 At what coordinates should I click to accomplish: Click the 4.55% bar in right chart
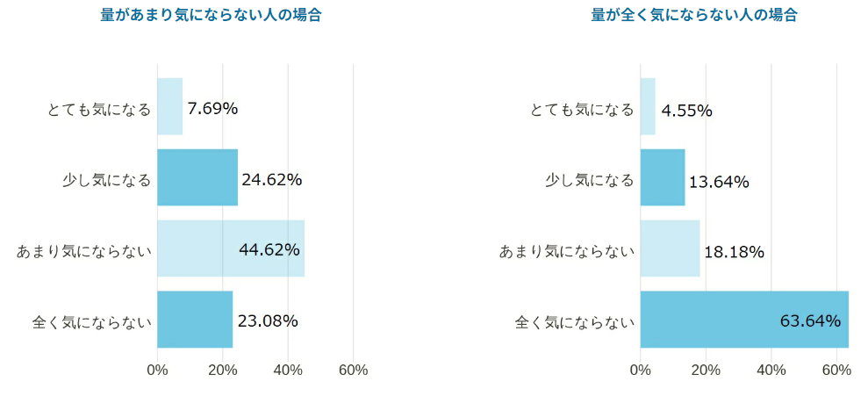[x=648, y=106]
